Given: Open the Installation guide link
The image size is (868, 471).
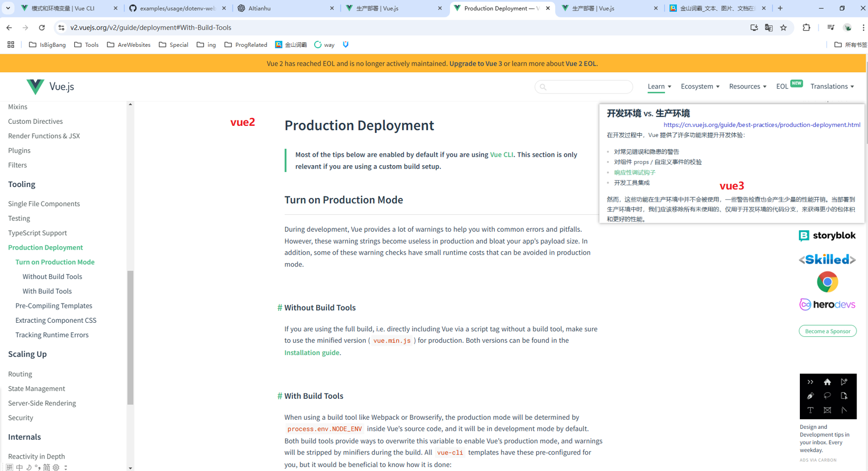Looking at the screenshot, I should click(312, 353).
